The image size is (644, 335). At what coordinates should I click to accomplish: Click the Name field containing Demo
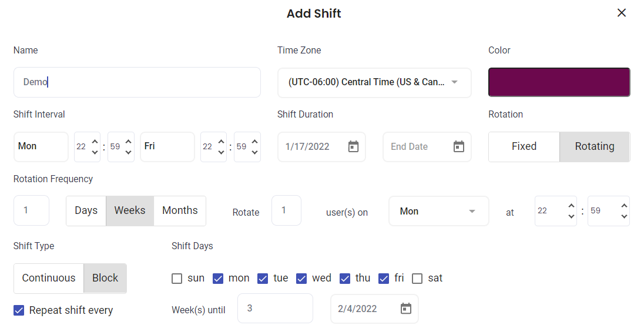(x=137, y=82)
